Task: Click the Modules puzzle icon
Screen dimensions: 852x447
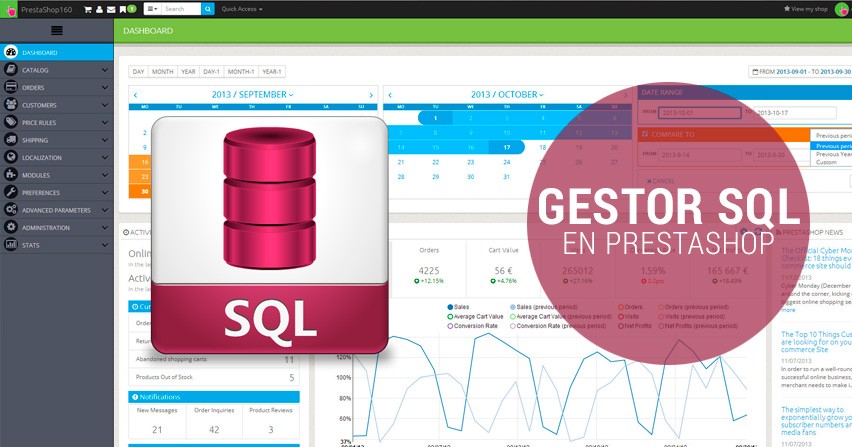Action: pos(11,174)
